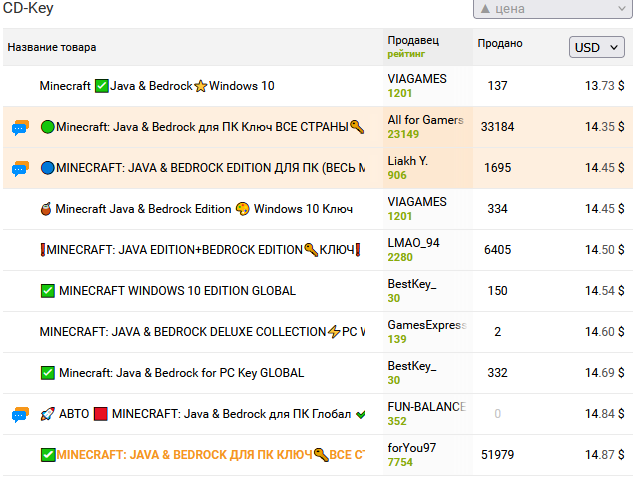Click seller 'LMAO_94'
The width and height of the screenshot is (640, 477).
(x=413, y=243)
